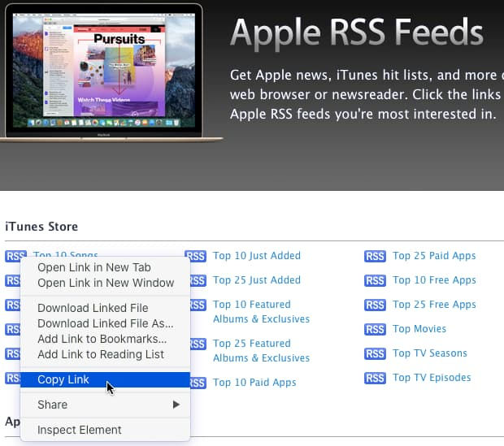504x446 pixels.
Task: Open the Top 10 Free Apps feed
Action: coord(434,280)
